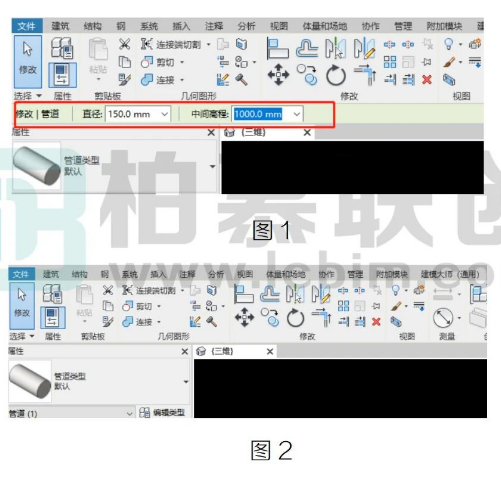Close {三维} view tab in Figure 2
501x477 pixels.
coord(270,351)
